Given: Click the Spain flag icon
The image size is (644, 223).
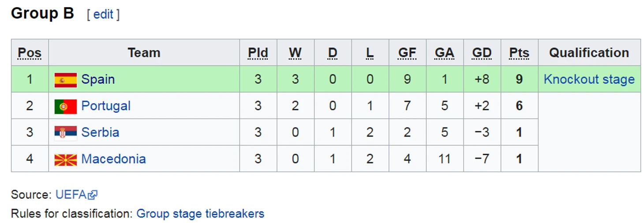Looking at the screenshot, I should 65,80.
